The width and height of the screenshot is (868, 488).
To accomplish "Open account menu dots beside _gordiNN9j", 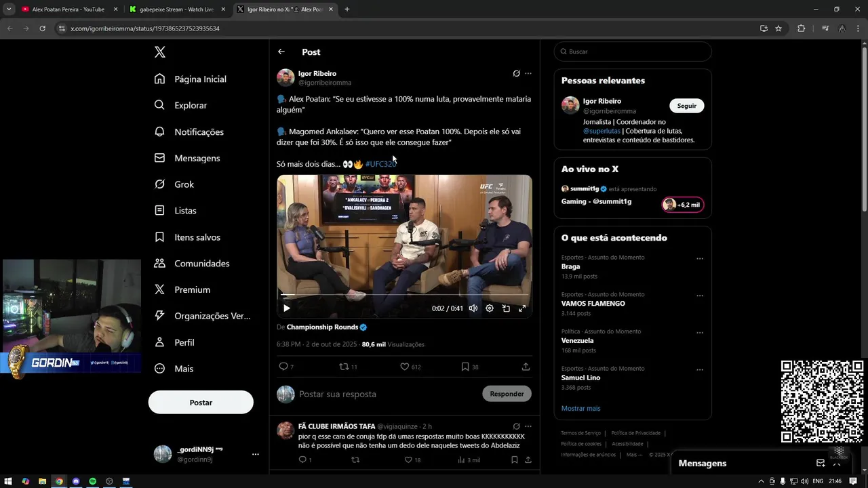I will [x=256, y=454].
